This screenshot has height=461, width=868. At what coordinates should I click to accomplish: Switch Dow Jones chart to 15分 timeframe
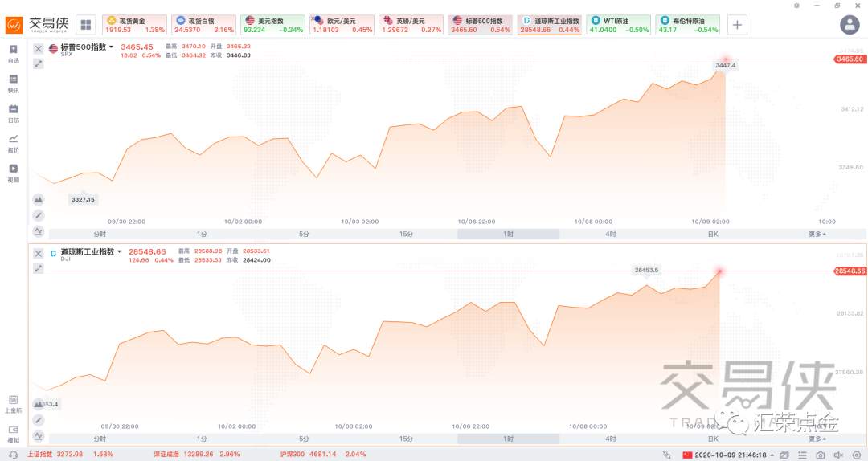coord(406,439)
